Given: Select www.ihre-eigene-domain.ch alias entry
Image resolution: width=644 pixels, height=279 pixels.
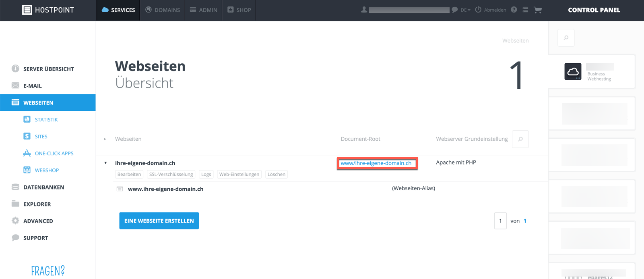Looking at the screenshot, I should 165,189.
